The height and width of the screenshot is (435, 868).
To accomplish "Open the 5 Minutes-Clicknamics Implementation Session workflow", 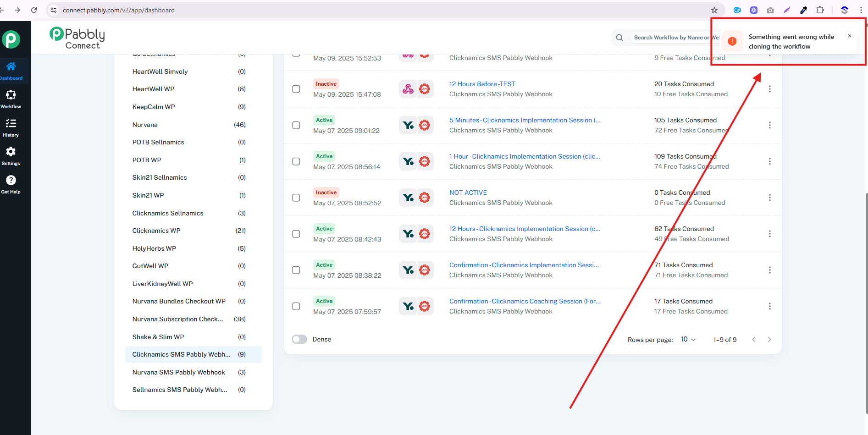I will click(525, 120).
